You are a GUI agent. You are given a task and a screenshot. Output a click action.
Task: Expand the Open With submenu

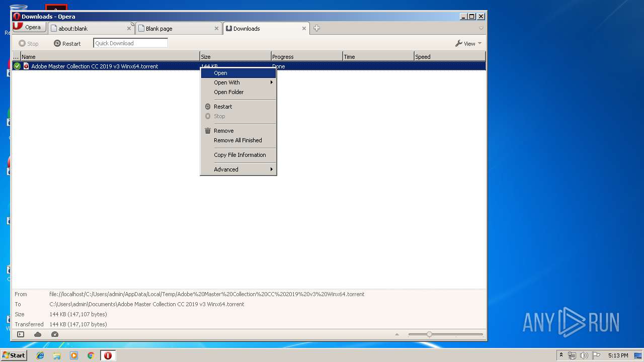238,82
